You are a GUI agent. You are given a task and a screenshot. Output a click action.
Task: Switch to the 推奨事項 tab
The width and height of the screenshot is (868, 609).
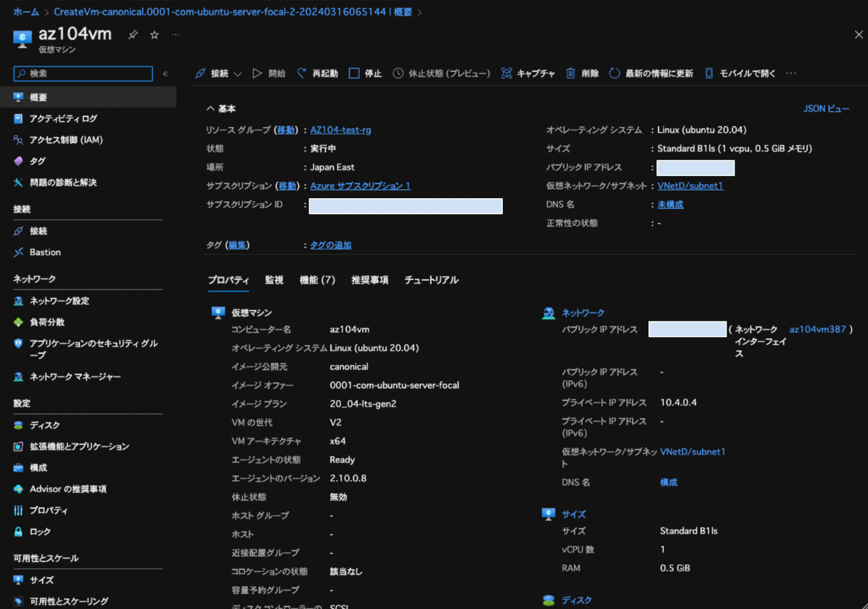(x=370, y=280)
